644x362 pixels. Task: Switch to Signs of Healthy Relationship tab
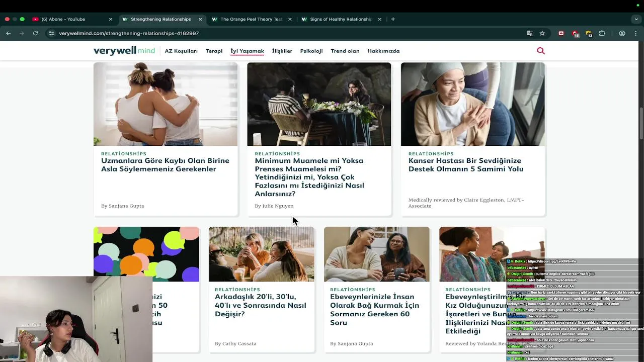(x=341, y=19)
